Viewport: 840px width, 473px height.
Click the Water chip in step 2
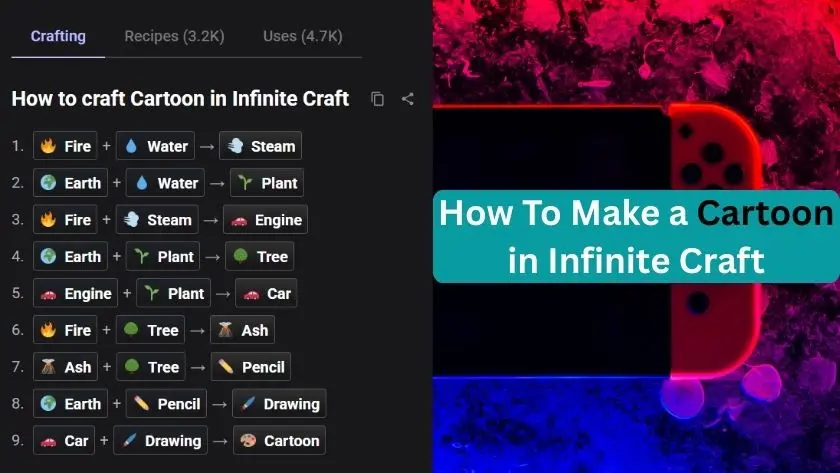(x=166, y=183)
